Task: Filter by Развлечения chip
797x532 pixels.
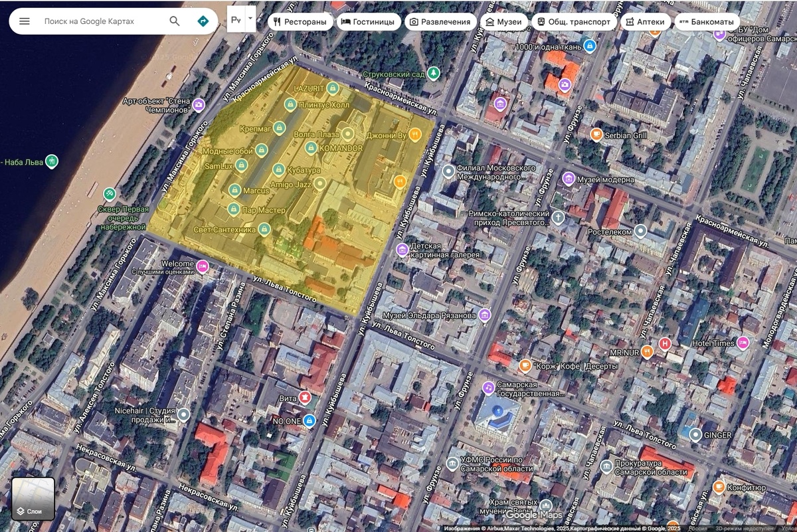Action: [440, 21]
